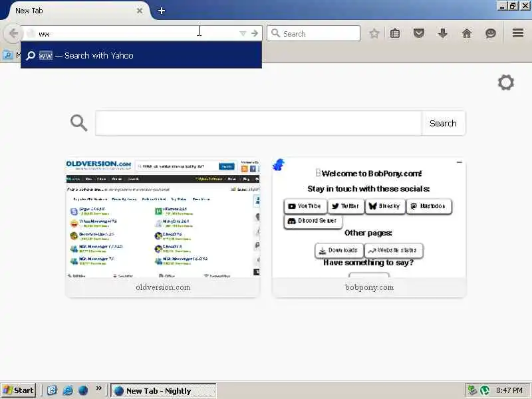532x399 pixels.
Task: Click the dash control on bobpony tile
Action: click(460, 162)
